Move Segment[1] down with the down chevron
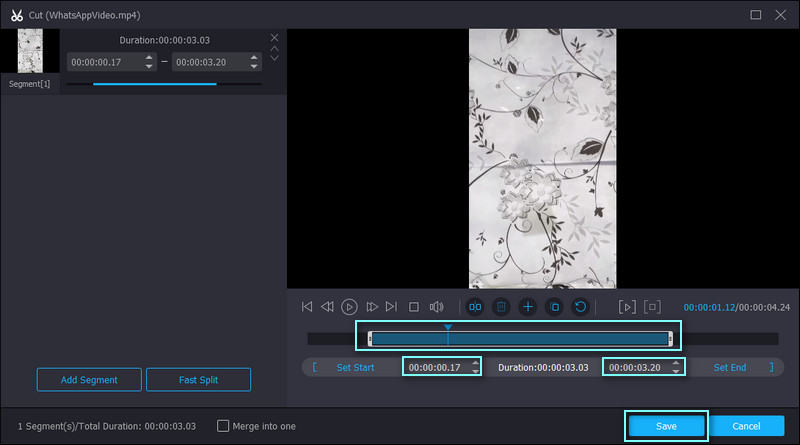 click(x=274, y=58)
